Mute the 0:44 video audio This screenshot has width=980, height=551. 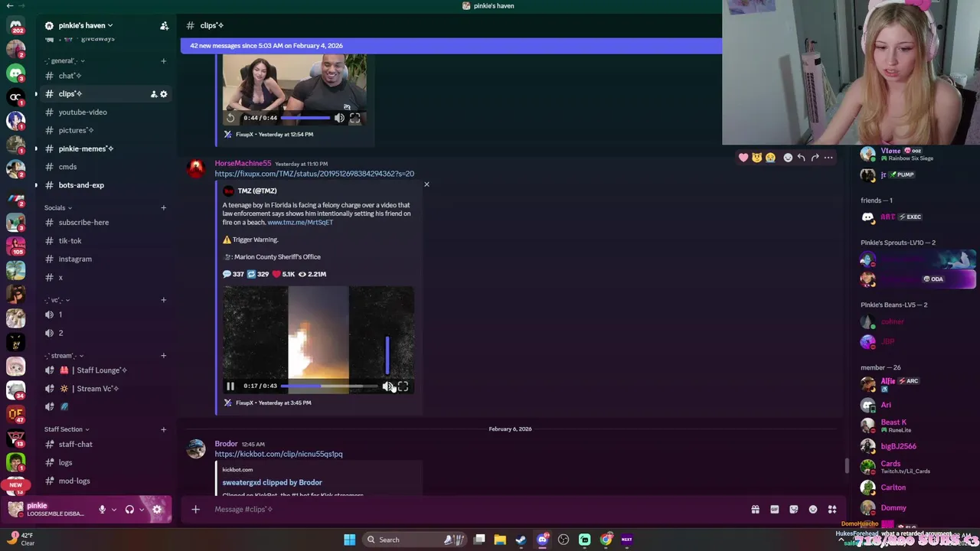coord(339,118)
